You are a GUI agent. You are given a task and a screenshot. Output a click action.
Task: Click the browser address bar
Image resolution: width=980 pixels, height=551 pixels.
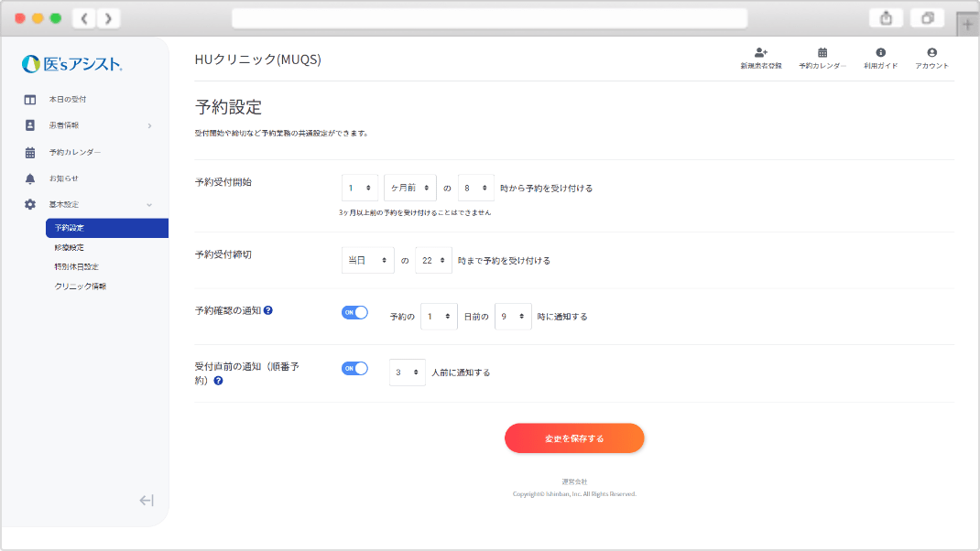pos(489,18)
